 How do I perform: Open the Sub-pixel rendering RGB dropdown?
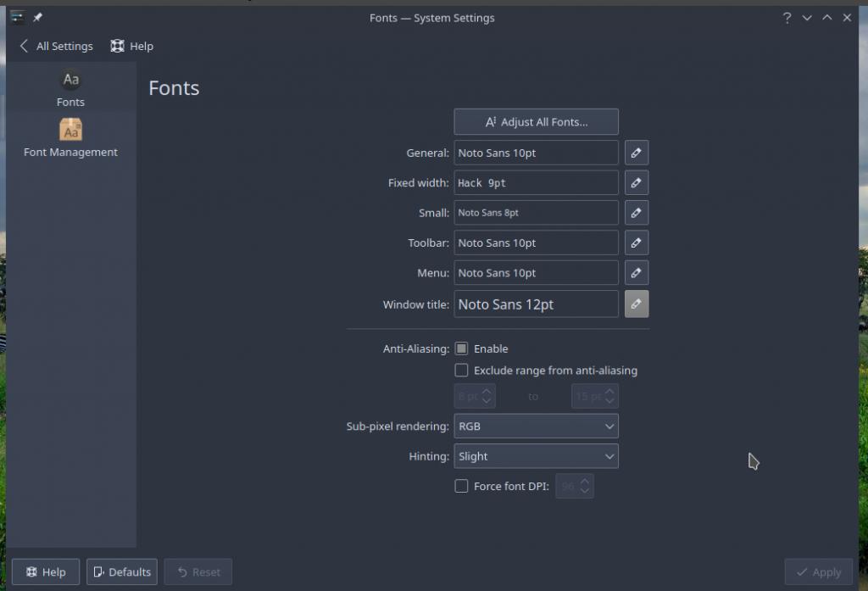(x=536, y=426)
